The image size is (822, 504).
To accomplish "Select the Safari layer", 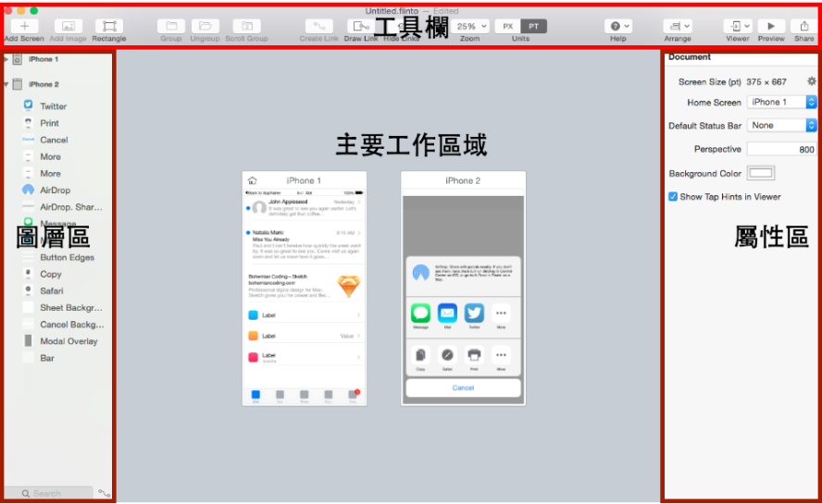I will [x=57, y=290].
